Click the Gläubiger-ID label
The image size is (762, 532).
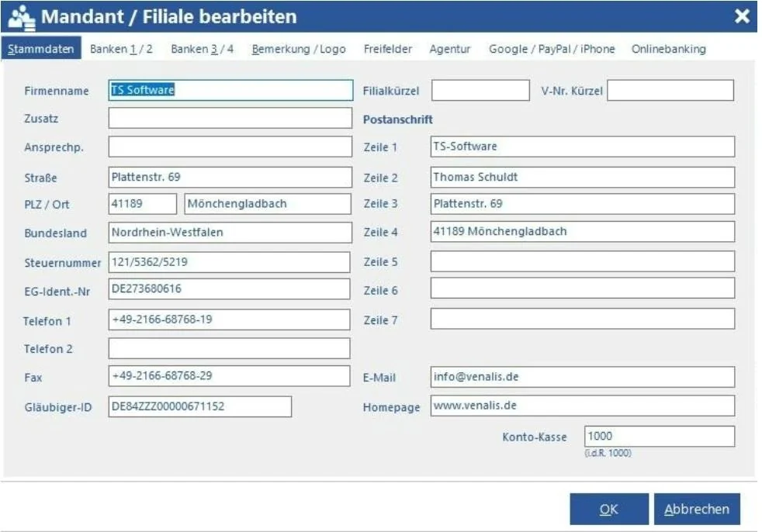[58, 407]
